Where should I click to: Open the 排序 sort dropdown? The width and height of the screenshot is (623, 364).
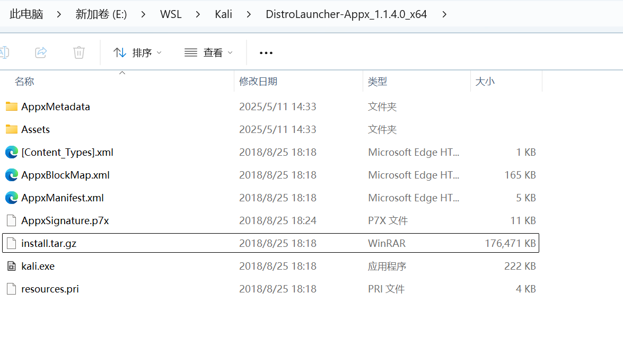(x=137, y=52)
